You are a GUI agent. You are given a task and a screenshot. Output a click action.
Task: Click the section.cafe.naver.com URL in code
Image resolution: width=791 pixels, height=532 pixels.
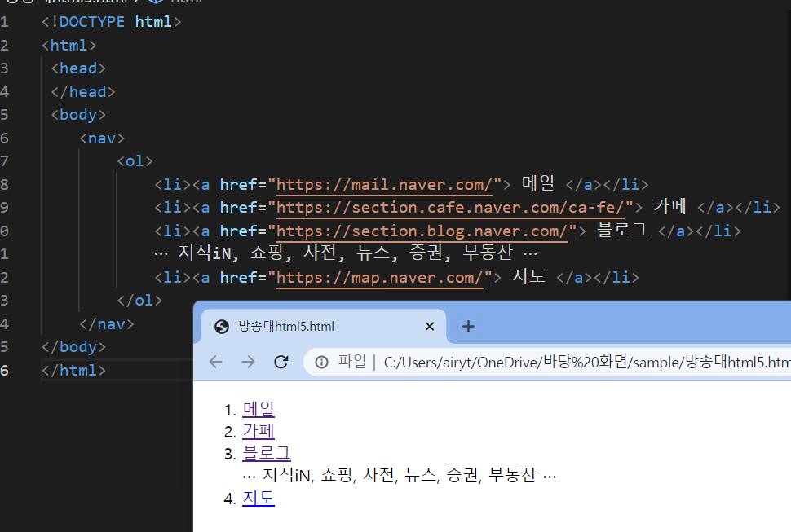[x=450, y=208]
